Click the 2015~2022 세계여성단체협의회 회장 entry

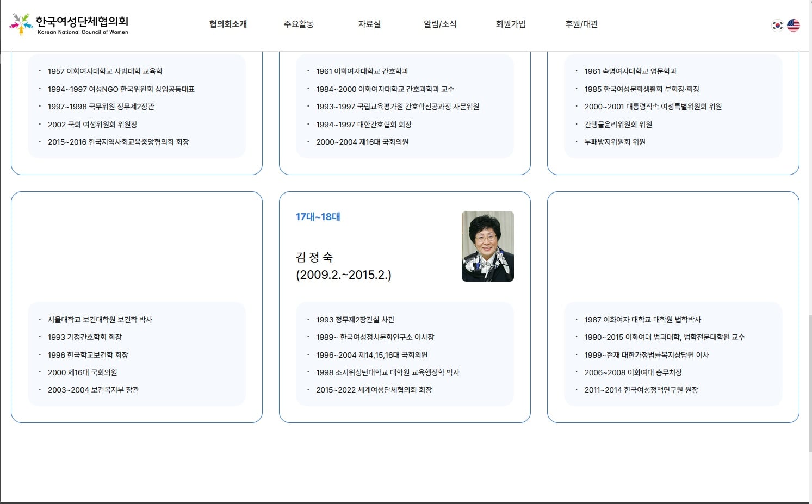(374, 390)
